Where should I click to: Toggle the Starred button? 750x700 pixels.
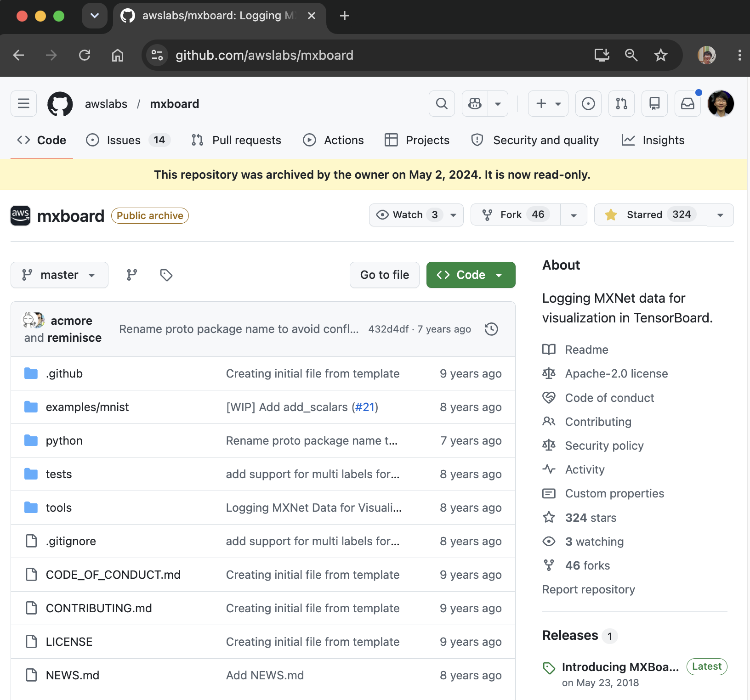coord(650,215)
